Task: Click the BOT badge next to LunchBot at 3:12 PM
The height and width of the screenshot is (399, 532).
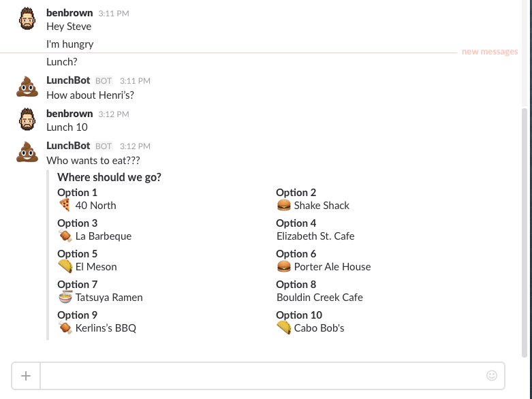Action: pyautogui.click(x=104, y=146)
